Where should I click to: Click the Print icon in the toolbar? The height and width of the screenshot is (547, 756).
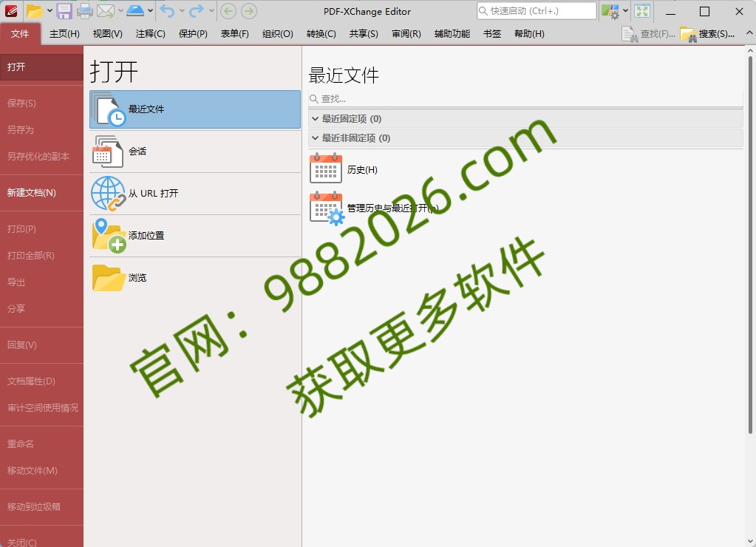[x=84, y=11]
